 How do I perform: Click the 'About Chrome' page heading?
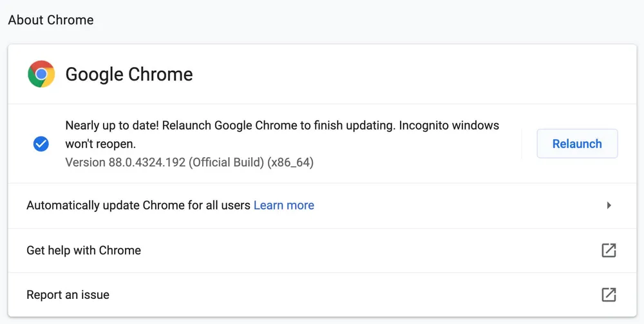(x=51, y=20)
